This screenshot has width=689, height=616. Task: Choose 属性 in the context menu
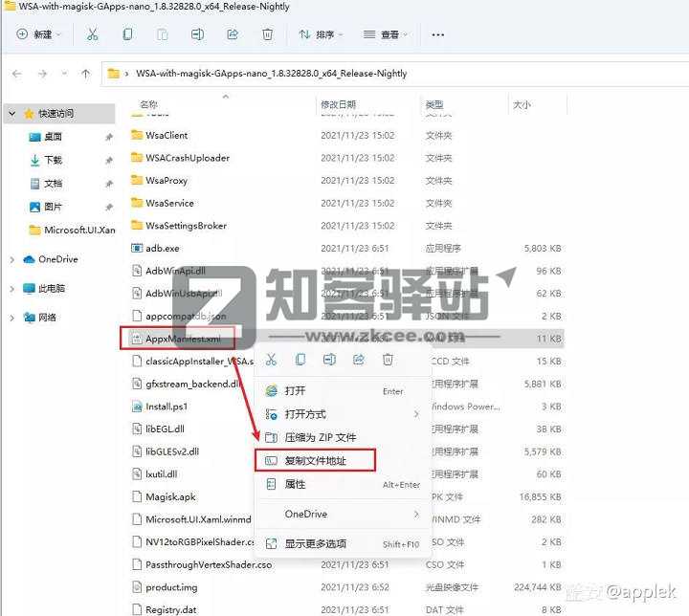[341, 484]
